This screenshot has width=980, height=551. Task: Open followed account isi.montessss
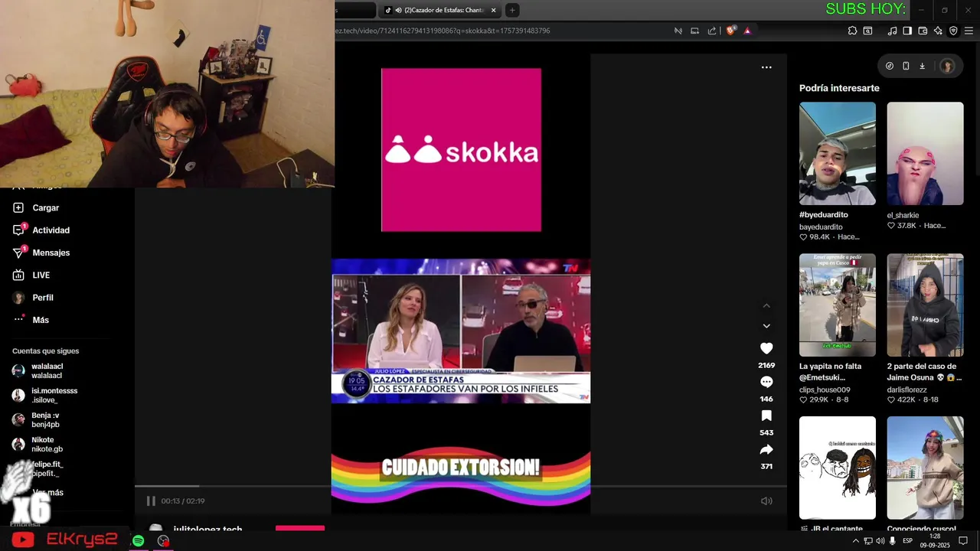44,396
